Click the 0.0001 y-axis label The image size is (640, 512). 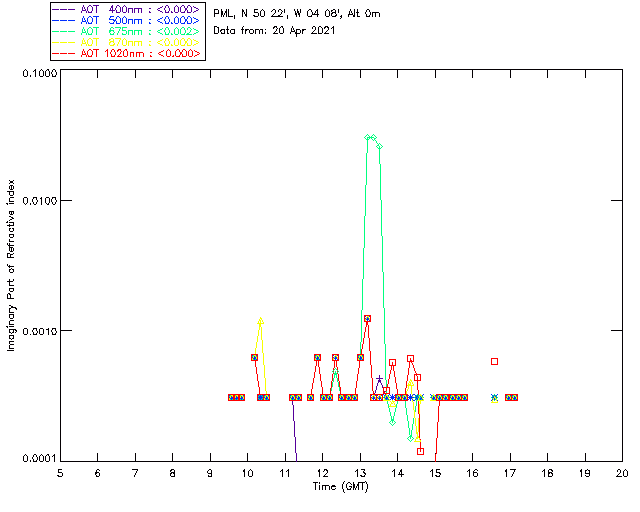39,459
